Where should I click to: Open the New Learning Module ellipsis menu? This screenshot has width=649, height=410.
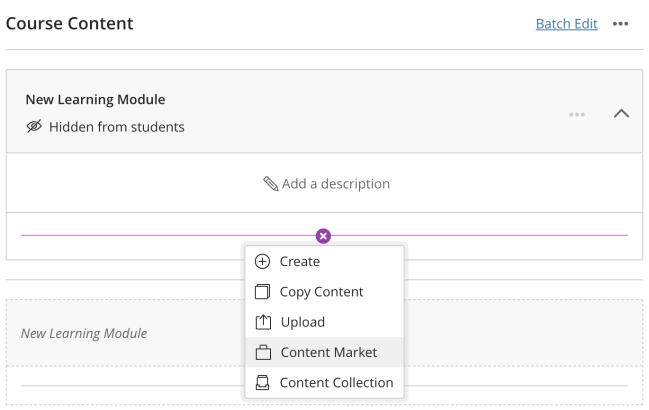577,114
